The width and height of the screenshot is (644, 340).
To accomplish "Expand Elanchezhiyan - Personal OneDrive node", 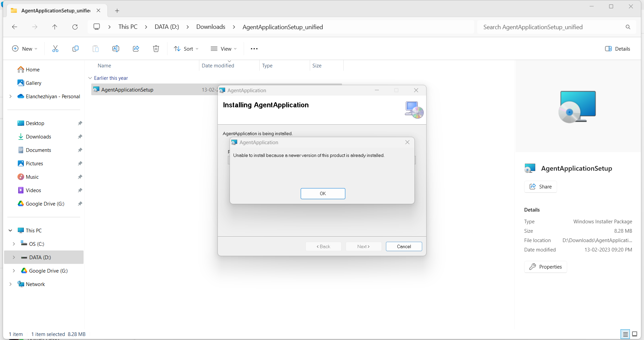I will point(10,96).
